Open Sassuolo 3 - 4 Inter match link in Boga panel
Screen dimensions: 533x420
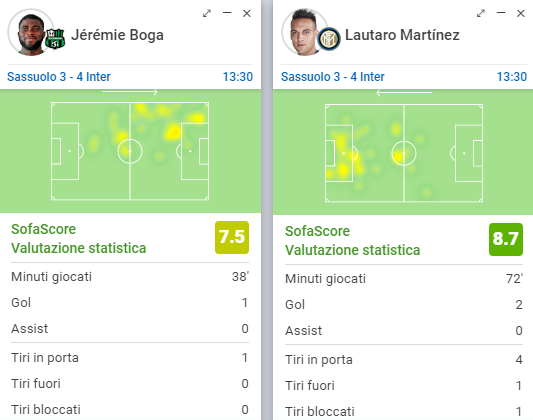coord(59,77)
